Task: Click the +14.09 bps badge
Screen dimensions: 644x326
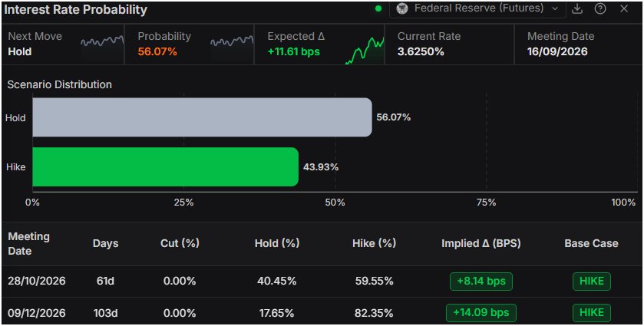Action: click(x=481, y=313)
